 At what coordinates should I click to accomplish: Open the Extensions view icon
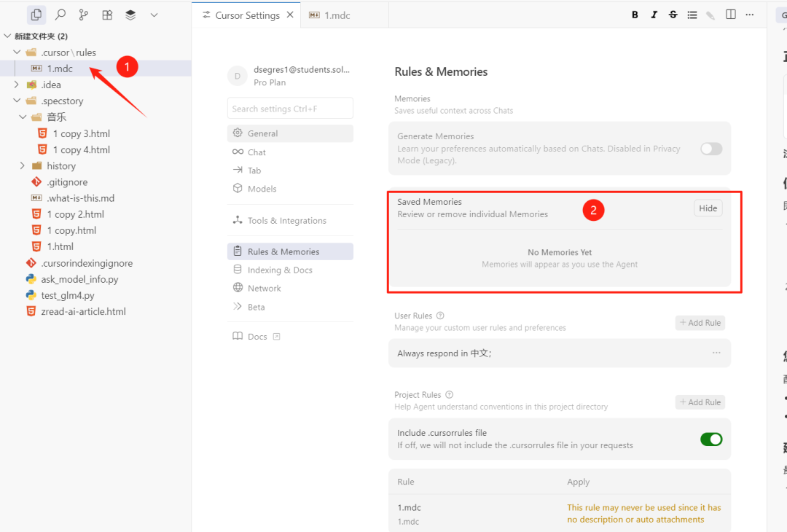pyautogui.click(x=107, y=15)
